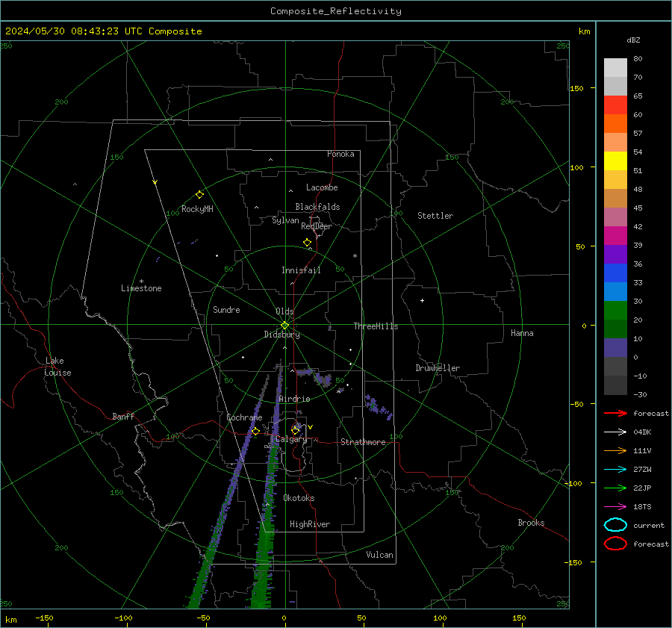This screenshot has height=628, width=672.
Task: Click the 150 tick on right axis
Action: [x=576, y=88]
